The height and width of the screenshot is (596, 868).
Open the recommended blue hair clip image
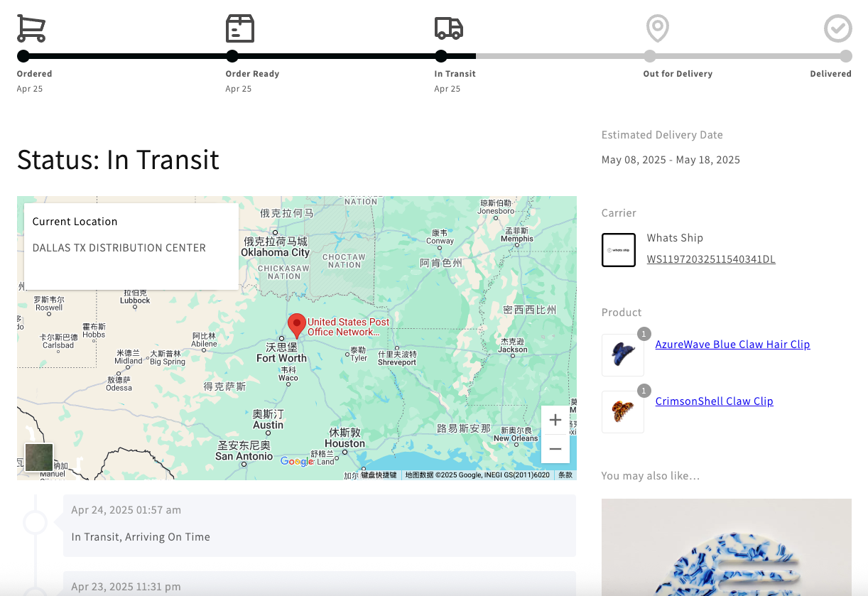point(727,547)
